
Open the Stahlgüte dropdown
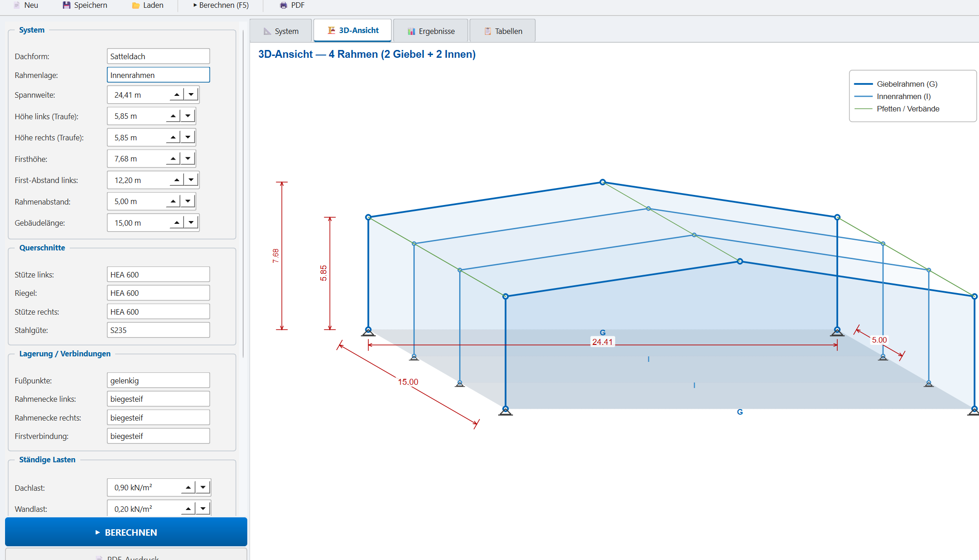tap(158, 330)
